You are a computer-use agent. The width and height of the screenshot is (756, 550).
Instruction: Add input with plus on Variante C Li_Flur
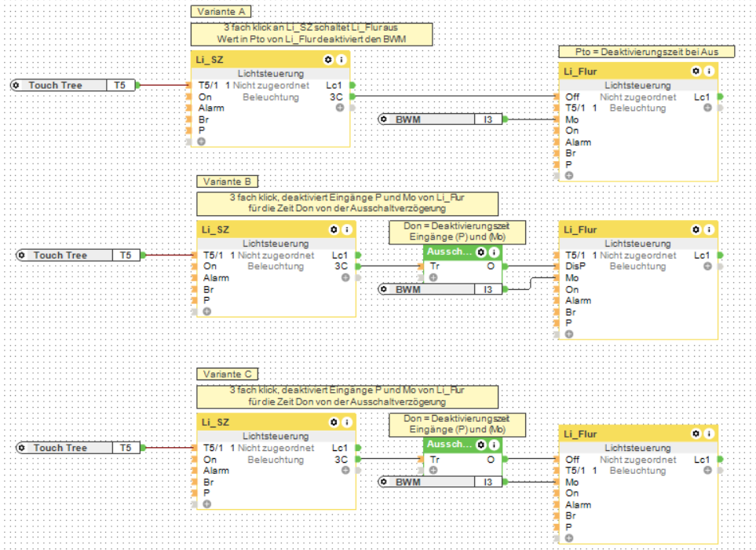[569, 538]
